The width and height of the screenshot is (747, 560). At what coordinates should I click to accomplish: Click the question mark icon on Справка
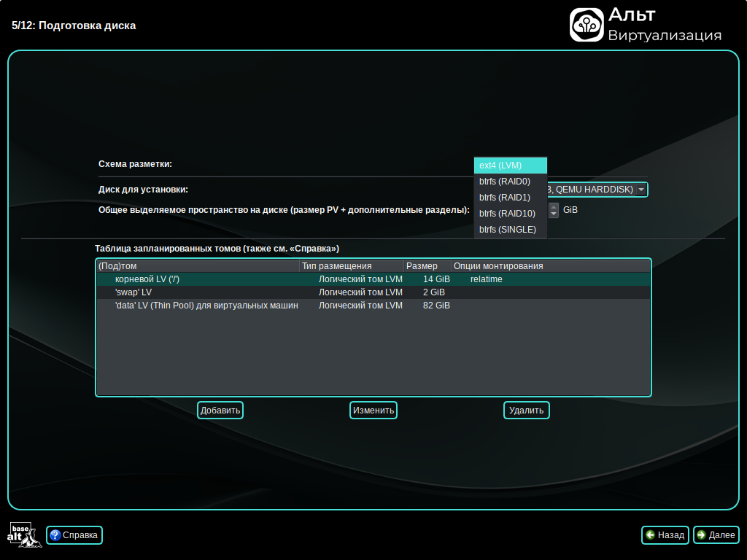point(55,535)
